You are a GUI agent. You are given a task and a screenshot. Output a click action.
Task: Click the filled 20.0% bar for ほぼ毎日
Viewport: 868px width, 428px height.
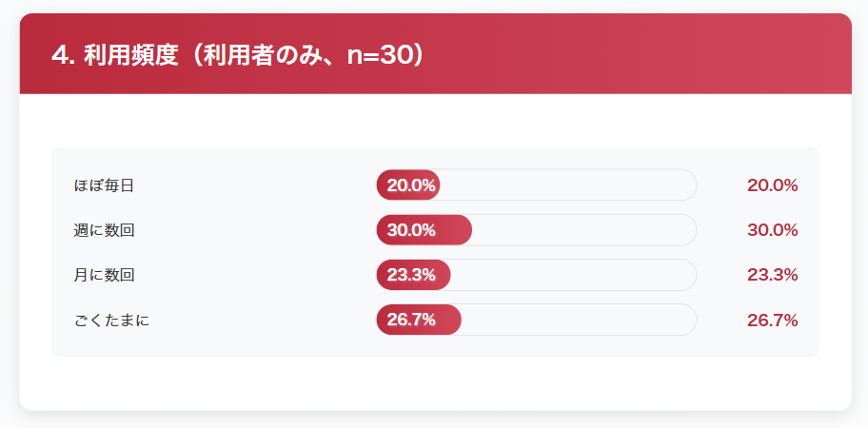(408, 185)
